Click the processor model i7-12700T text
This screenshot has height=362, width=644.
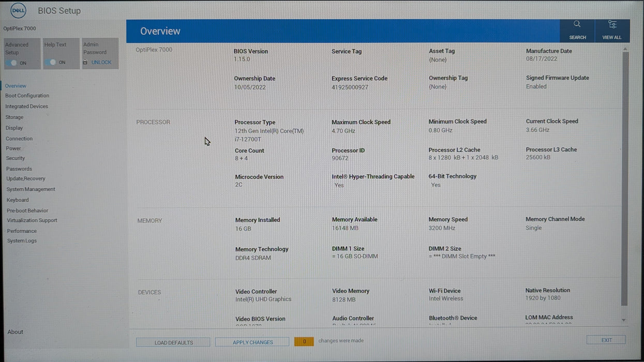coord(248,140)
